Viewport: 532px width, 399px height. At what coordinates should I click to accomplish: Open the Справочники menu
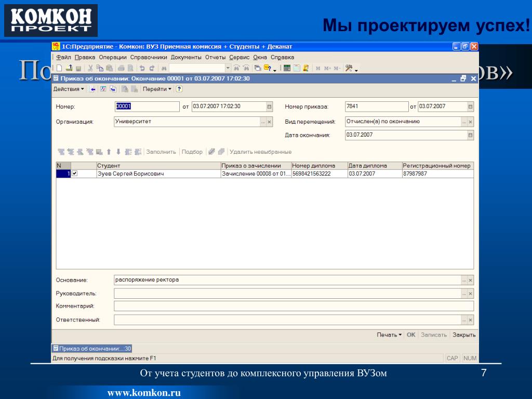(x=149, y=57)
